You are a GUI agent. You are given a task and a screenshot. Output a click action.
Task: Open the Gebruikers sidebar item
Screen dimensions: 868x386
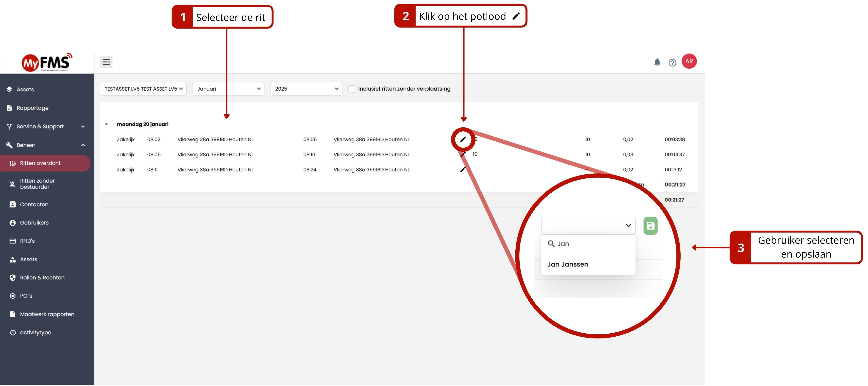click(34, 223)
